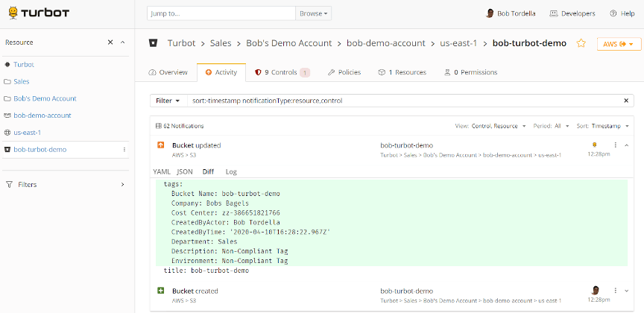Close the Resource sidebar panel
The height and width of the screenshot is (313, 644).
point(110,42)
